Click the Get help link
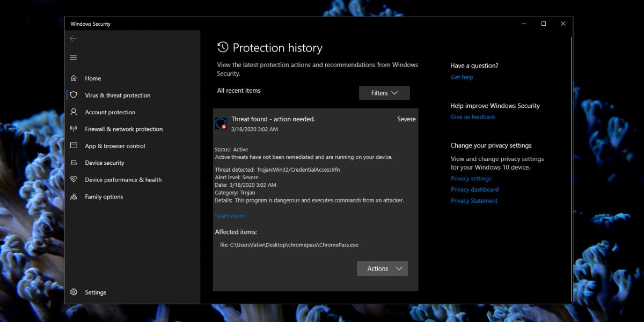 pyautogui.click(x=462, y=77)
